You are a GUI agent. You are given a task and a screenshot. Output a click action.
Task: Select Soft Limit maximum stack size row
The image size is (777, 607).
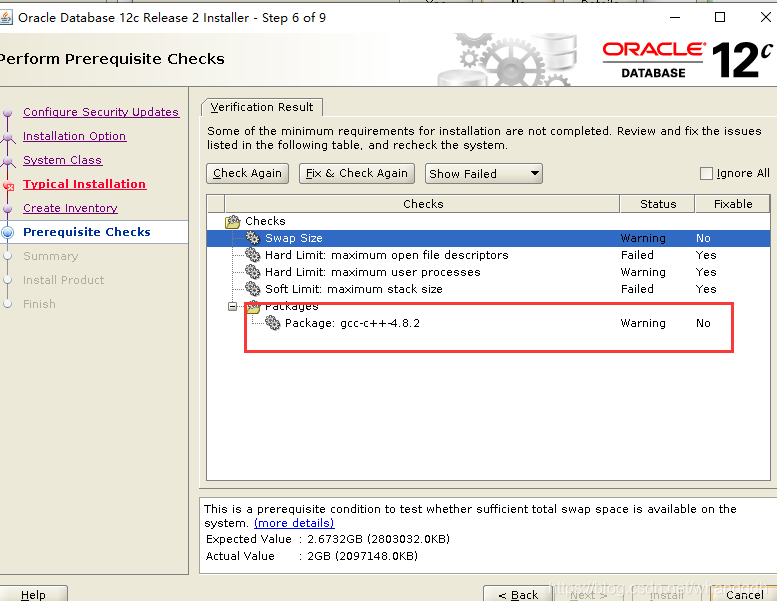point(488,288)
